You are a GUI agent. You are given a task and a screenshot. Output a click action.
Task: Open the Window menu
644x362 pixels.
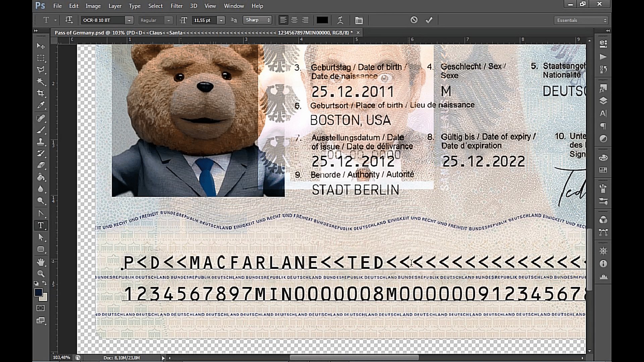tap(234, 6)
